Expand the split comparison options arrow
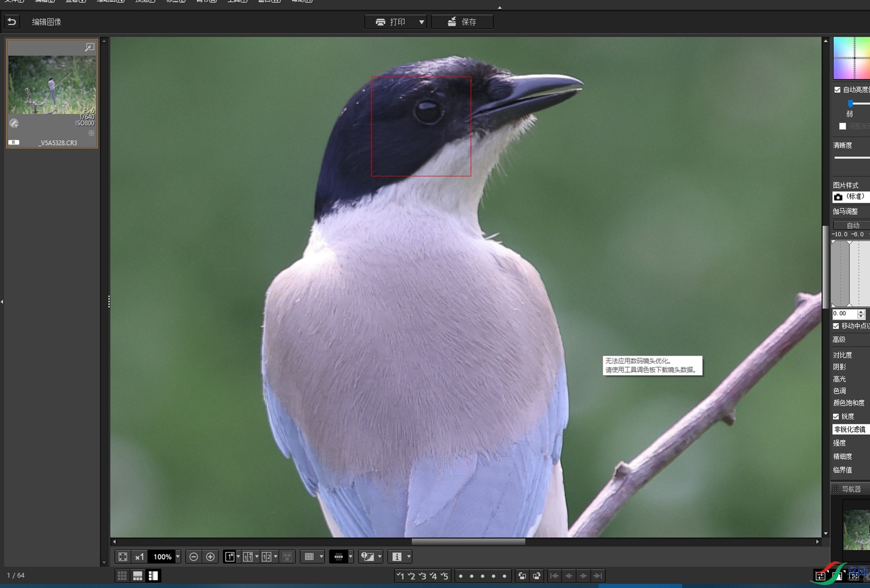The height and width of the screenshot is (588, 870). point(257,557)
